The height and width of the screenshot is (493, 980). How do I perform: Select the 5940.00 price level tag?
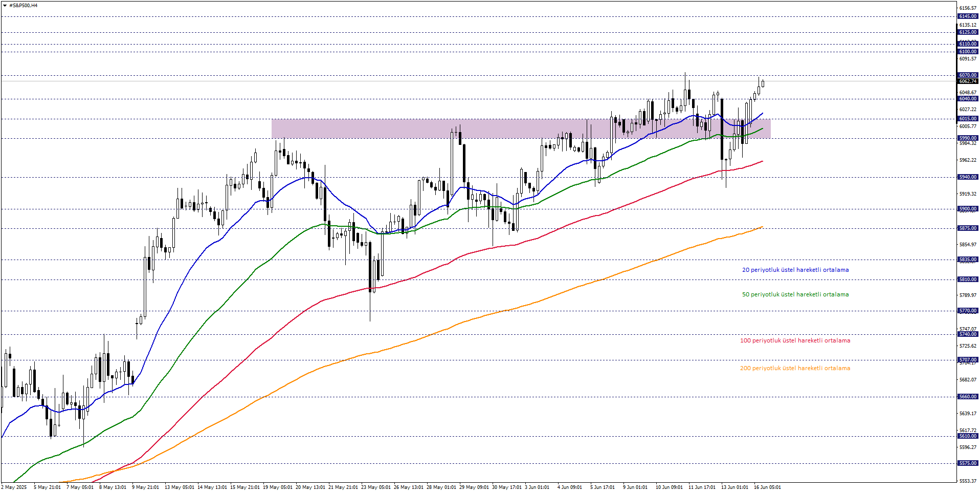(968, 177)
